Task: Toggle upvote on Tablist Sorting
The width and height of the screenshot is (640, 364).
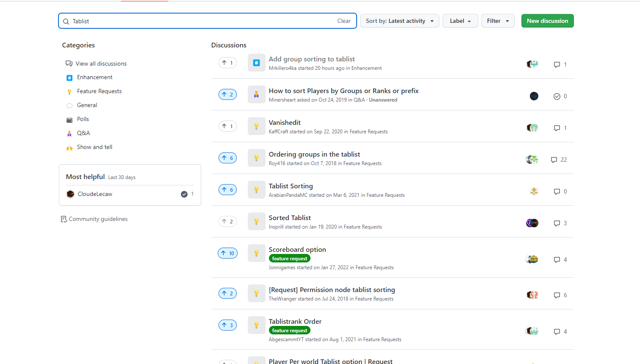Action: 227,189
